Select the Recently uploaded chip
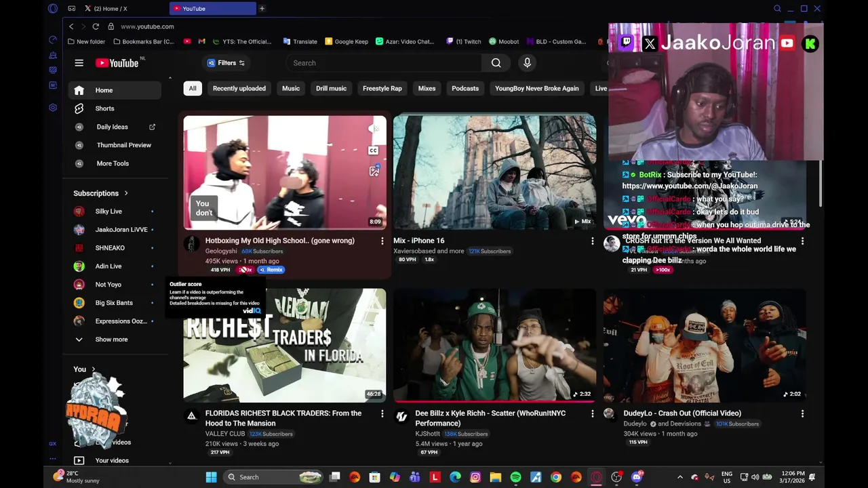The width and height of the screenshot is (868, 488). 239,88
